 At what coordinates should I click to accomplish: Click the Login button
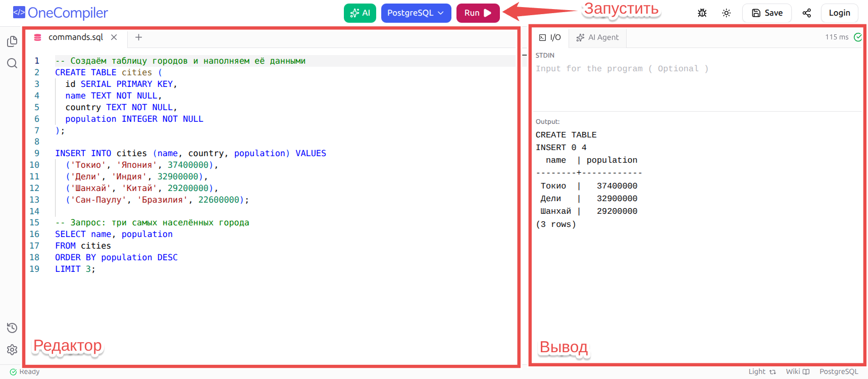click(x=839, y=13)
